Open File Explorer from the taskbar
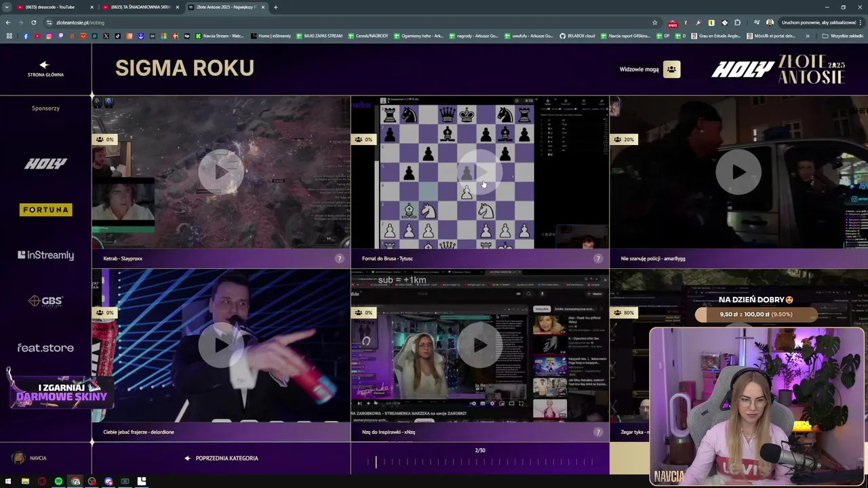 point(25,481)
